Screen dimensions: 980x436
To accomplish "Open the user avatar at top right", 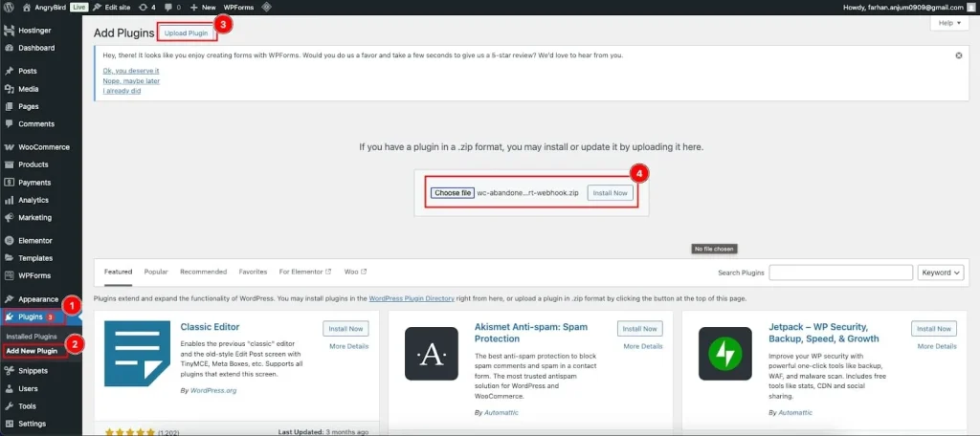I will [972, 7].
